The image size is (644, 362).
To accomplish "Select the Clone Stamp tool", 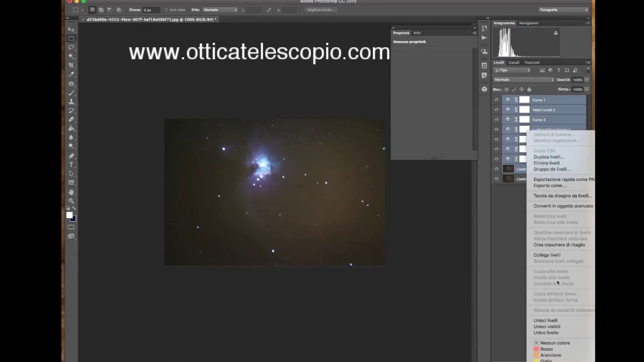I will click(71, 102).
